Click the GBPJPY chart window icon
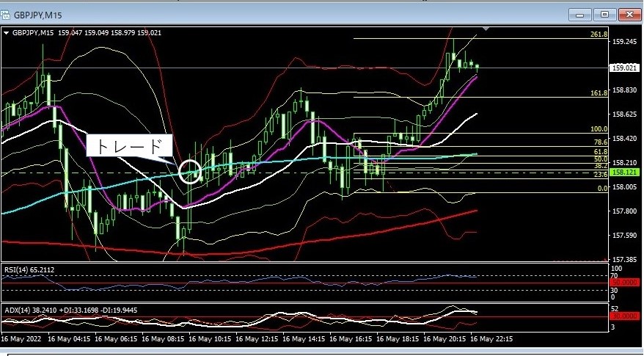Screen dimensions: 644x356 click(7, 12)
